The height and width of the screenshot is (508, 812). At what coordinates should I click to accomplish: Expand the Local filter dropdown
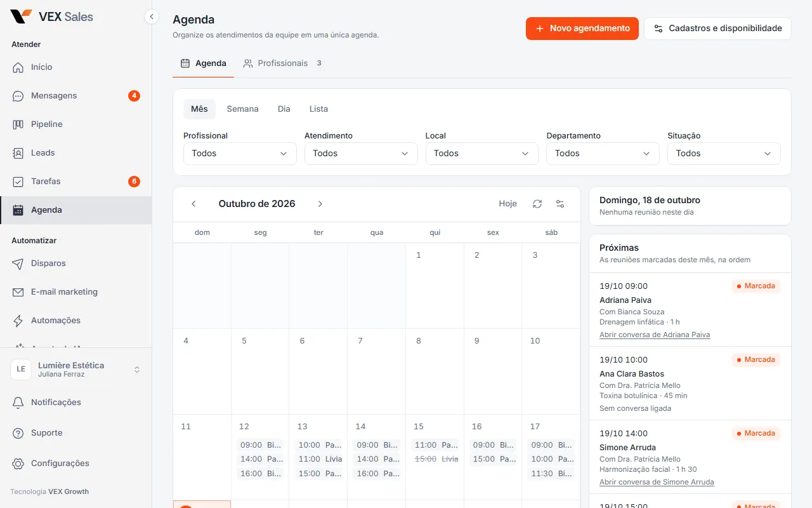482,154
